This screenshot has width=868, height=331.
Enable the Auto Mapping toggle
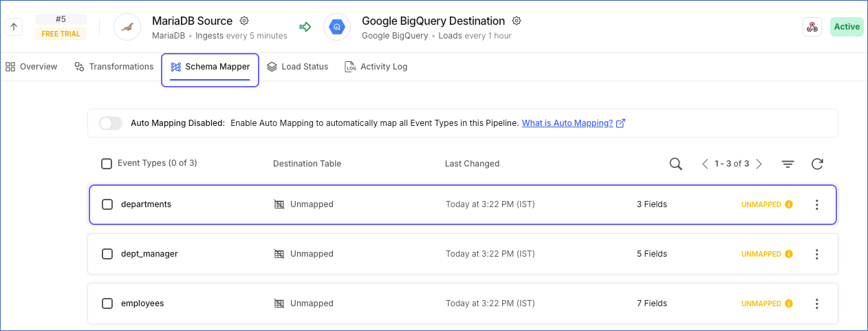(110, 123)
